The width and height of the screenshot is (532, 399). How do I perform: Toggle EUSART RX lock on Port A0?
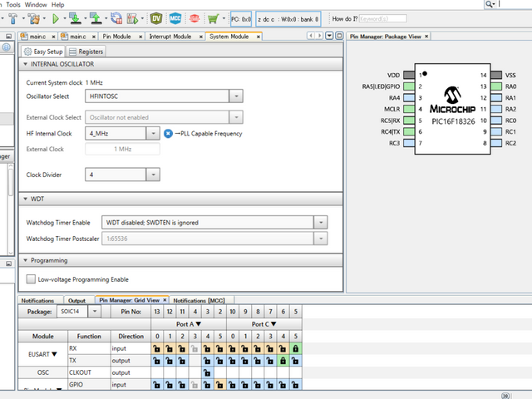pos(156,348)
